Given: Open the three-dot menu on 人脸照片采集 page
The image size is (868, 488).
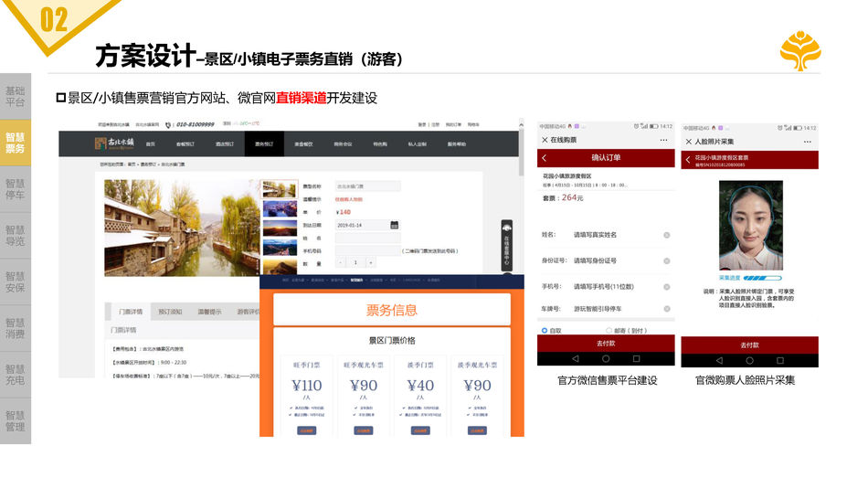Looking at the screenshot, I should tap(807, 142).
